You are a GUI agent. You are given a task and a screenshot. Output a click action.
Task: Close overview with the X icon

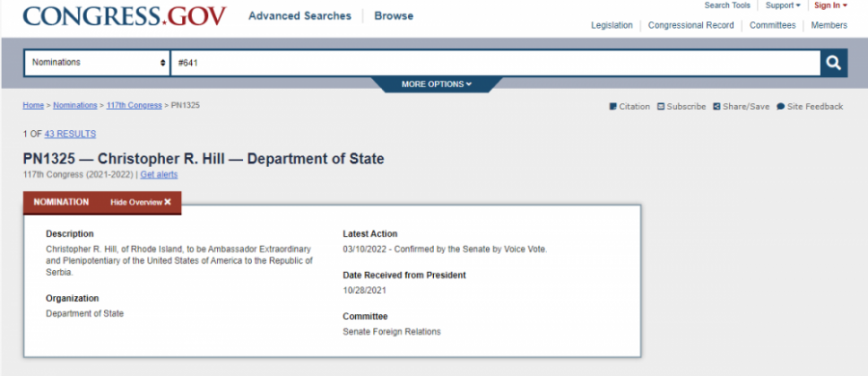click(x=168, y=202)
